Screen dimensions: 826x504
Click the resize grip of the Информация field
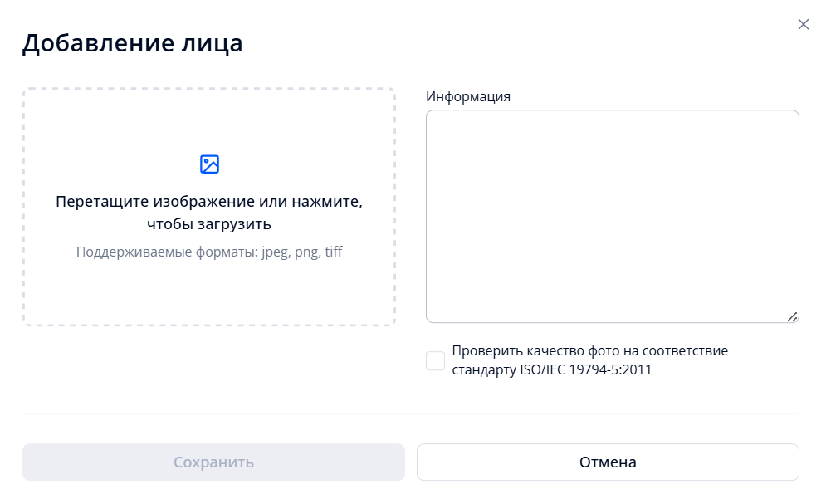point(791,315)
